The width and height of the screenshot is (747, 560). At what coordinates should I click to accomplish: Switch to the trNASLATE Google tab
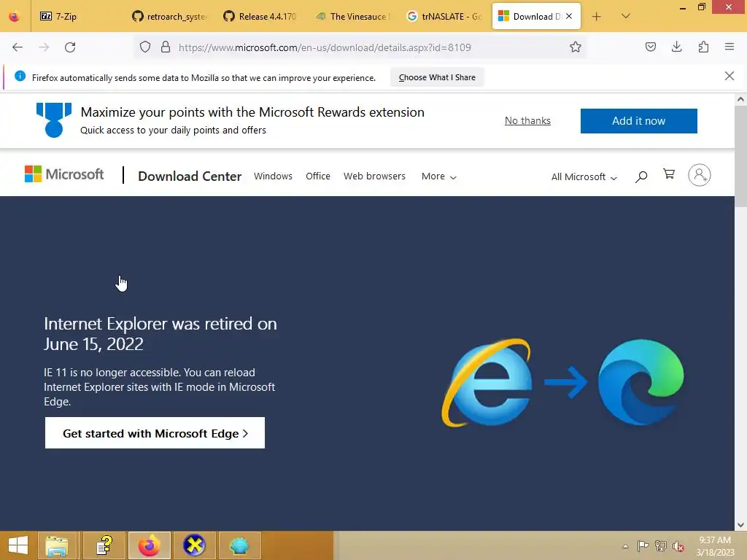[444, 16]
